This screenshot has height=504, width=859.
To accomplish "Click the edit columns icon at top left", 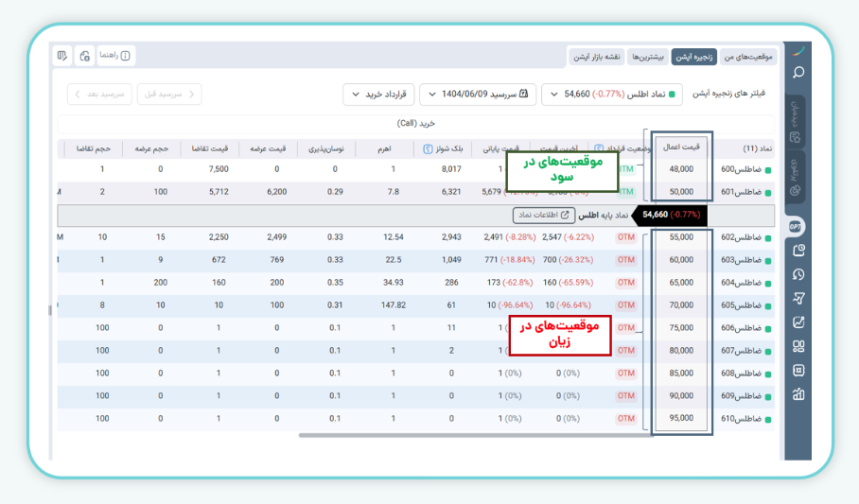I will point(62,56).
